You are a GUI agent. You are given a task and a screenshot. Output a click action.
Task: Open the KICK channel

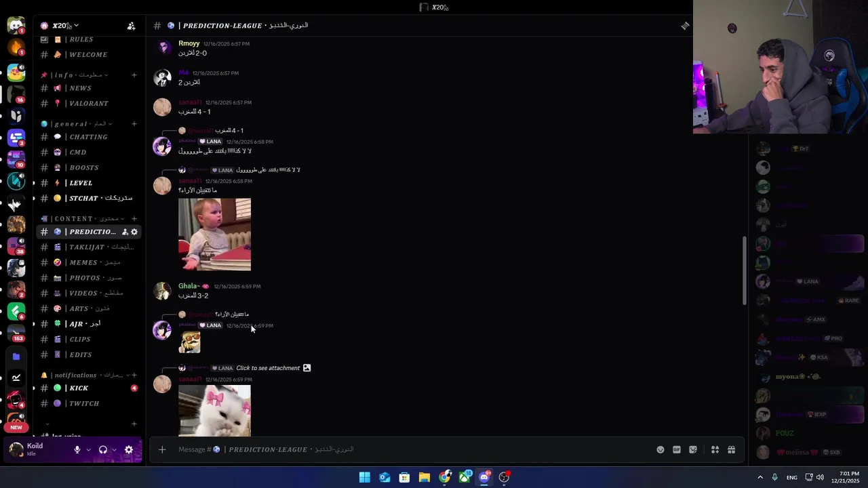(x=88, y=388)
